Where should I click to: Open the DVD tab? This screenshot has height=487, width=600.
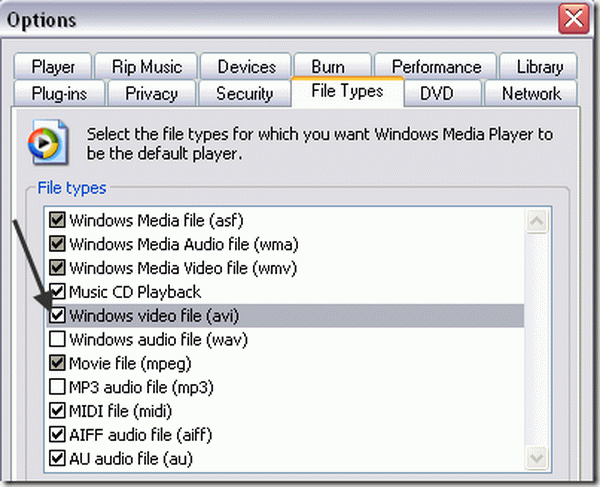(437, 93)
